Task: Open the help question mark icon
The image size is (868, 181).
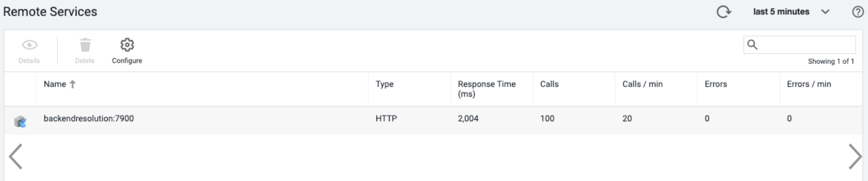Action: coord(858,12)
